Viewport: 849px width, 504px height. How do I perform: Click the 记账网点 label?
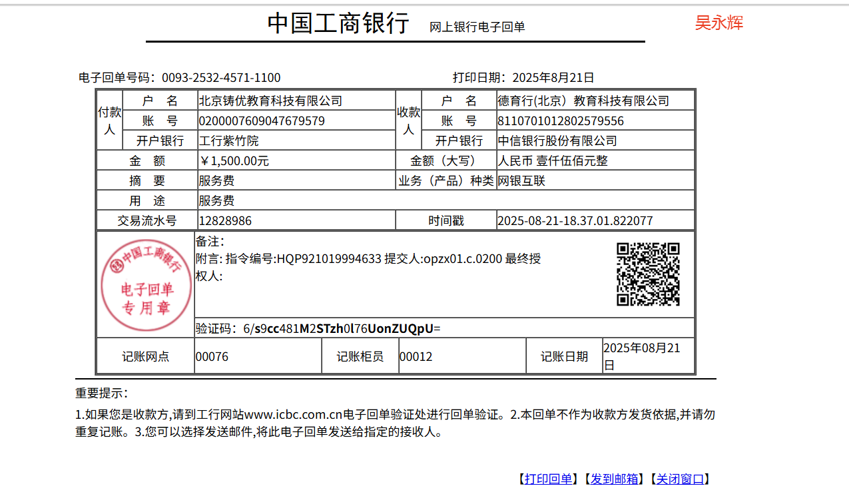click(146, 357)
